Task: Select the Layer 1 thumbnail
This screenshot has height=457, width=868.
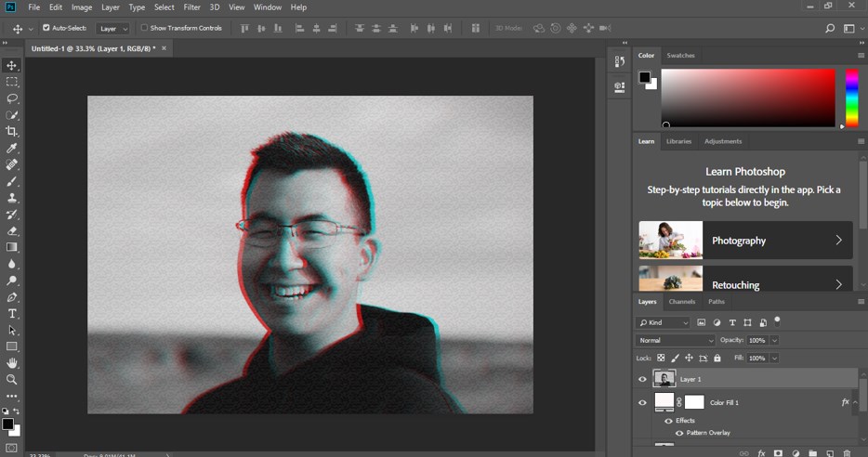Action: click(x=664, y=379)
